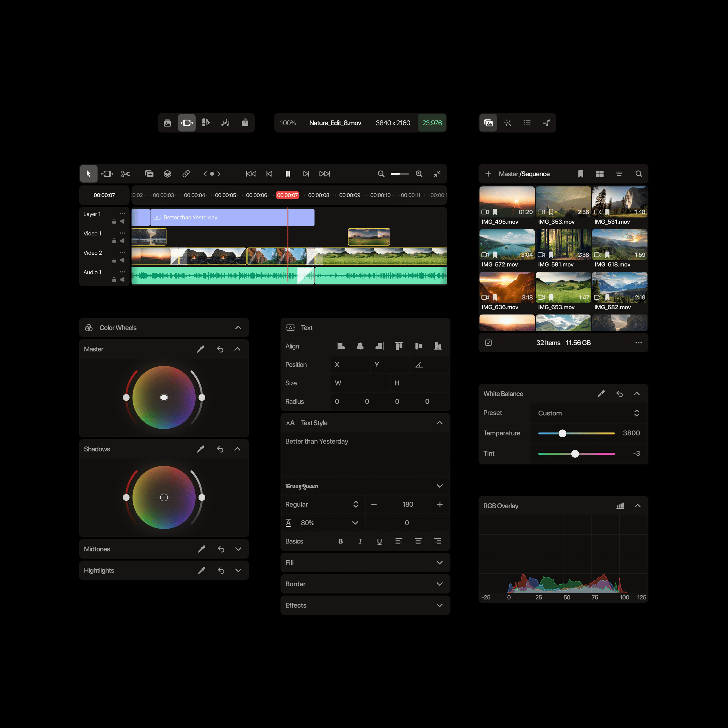Click the Better than Yesterday text clip
The image size is (728, 728).
click(x=233, y=218)
